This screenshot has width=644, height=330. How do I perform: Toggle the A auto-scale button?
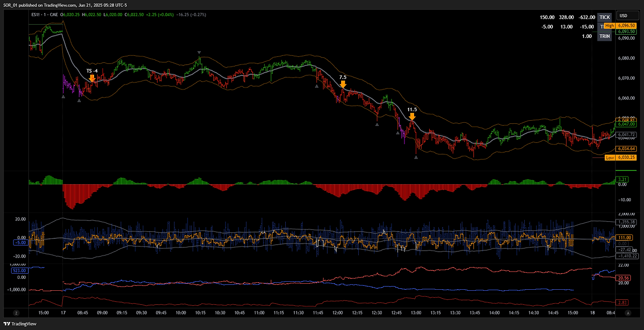click(x=627, y=312)
